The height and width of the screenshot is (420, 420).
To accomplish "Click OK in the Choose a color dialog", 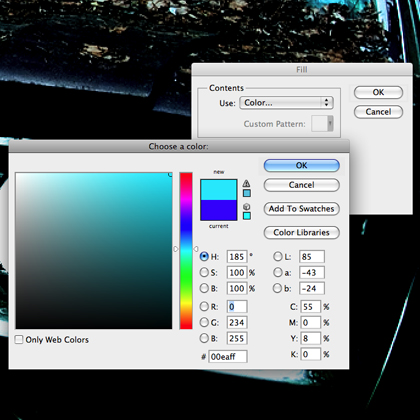I will (x=302, y=165).
